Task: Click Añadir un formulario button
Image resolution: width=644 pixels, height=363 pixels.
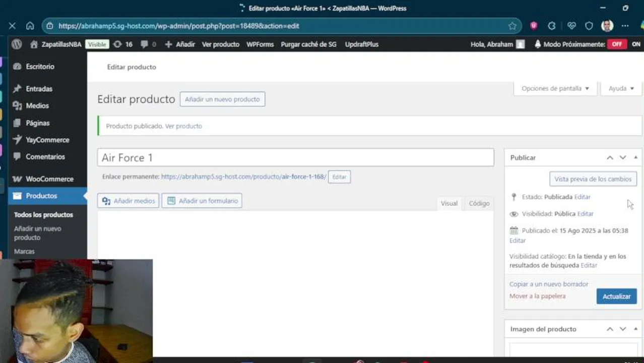Action: (x=202, y=201)
